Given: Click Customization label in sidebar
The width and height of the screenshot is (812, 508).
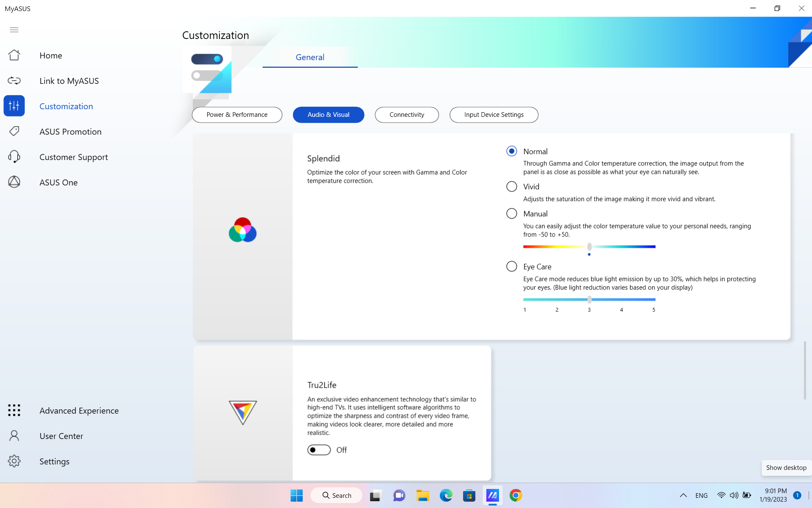Looking at the screenshot, I should pos(66,106).
